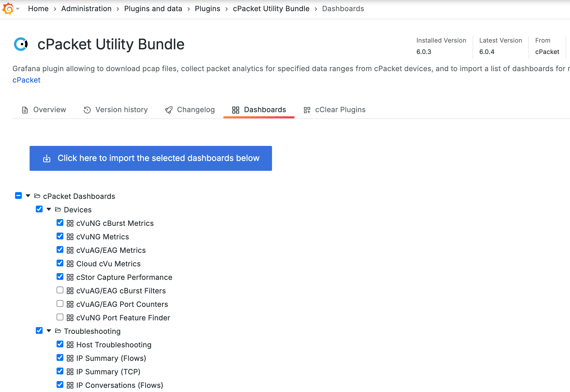Open Plugins and data breadcrumb link
Image resolution: width=570 pixels, height=392 pixels.
[153, 9]
